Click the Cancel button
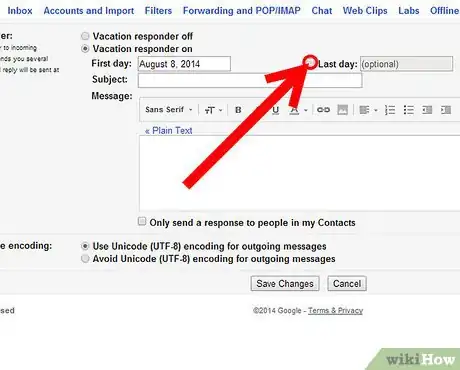 (347, 284)
